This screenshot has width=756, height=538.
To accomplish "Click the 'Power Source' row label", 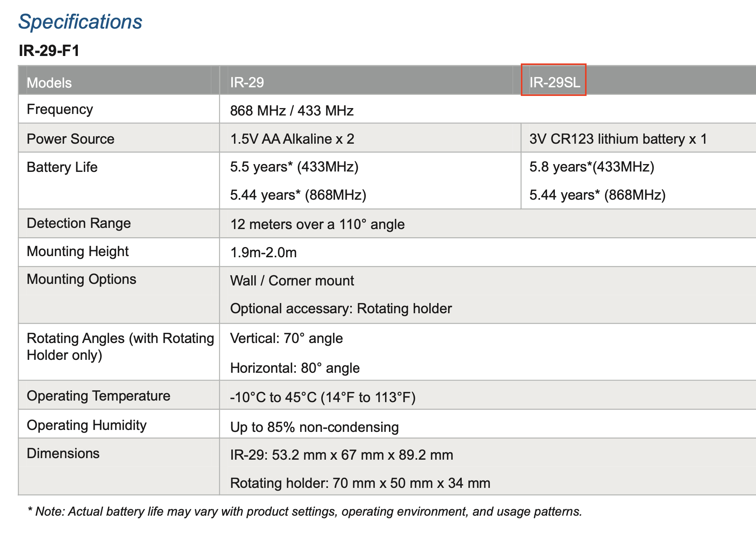I will tap(70, 139).
